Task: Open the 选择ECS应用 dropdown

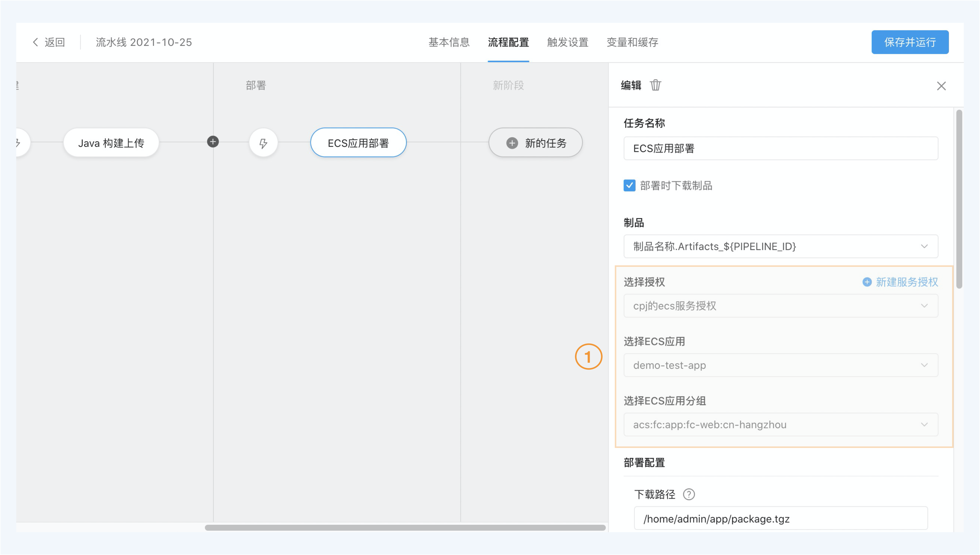Action: pyautogui.click(x=781, y=365)
